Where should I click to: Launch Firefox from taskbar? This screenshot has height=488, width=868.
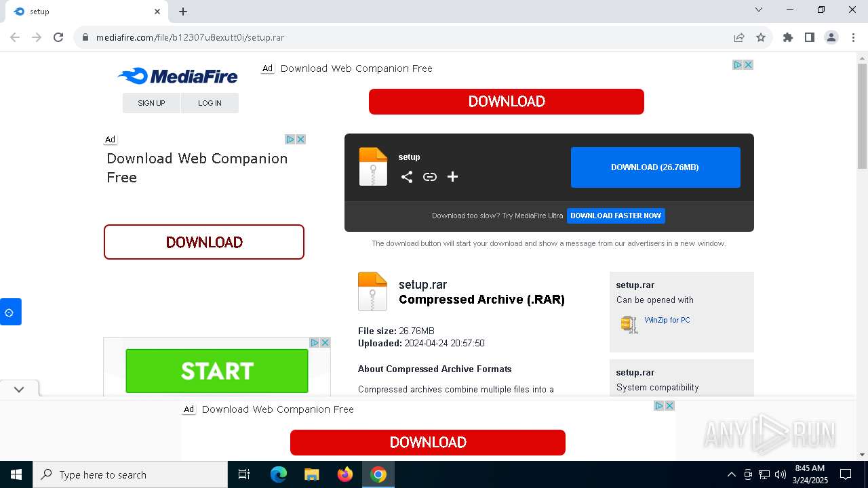click(345, 474)
